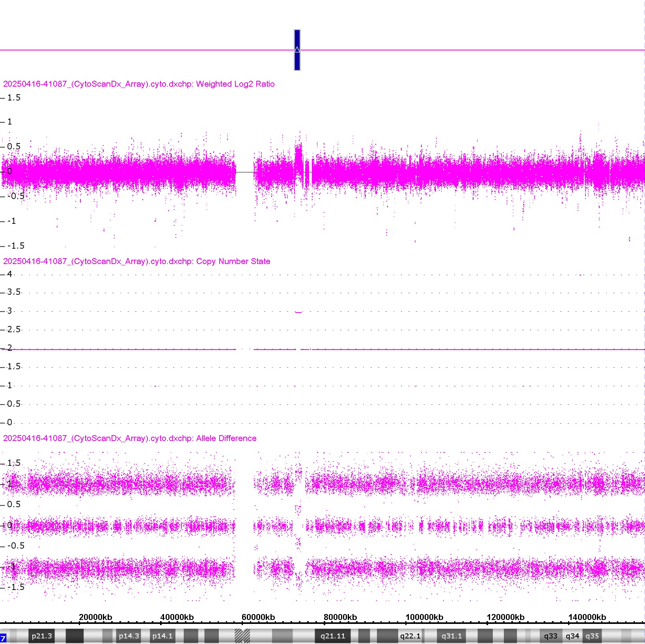
Task: Select the q33 cytoband
Action: [550, 636]
